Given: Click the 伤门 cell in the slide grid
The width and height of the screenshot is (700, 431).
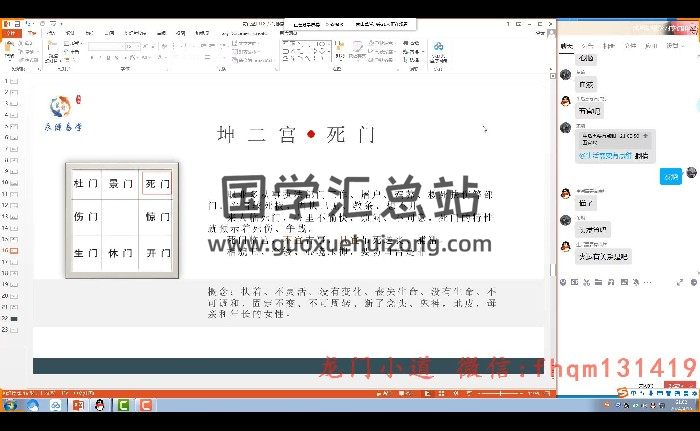Looking at the screenshot, I should pos(86,217).
